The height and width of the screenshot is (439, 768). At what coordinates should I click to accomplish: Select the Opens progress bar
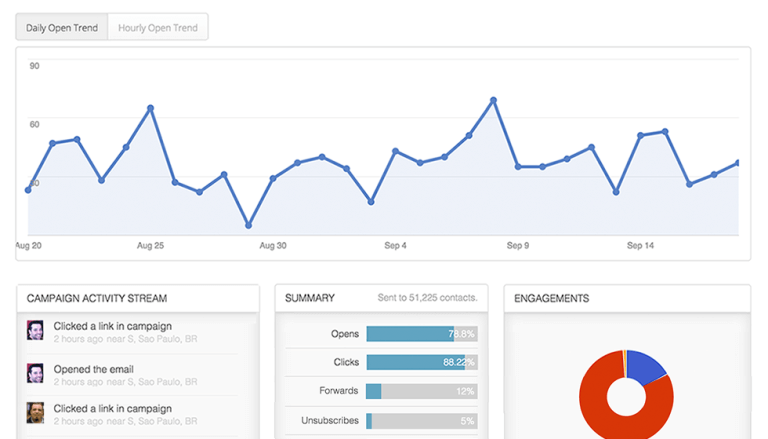(421, 334)
